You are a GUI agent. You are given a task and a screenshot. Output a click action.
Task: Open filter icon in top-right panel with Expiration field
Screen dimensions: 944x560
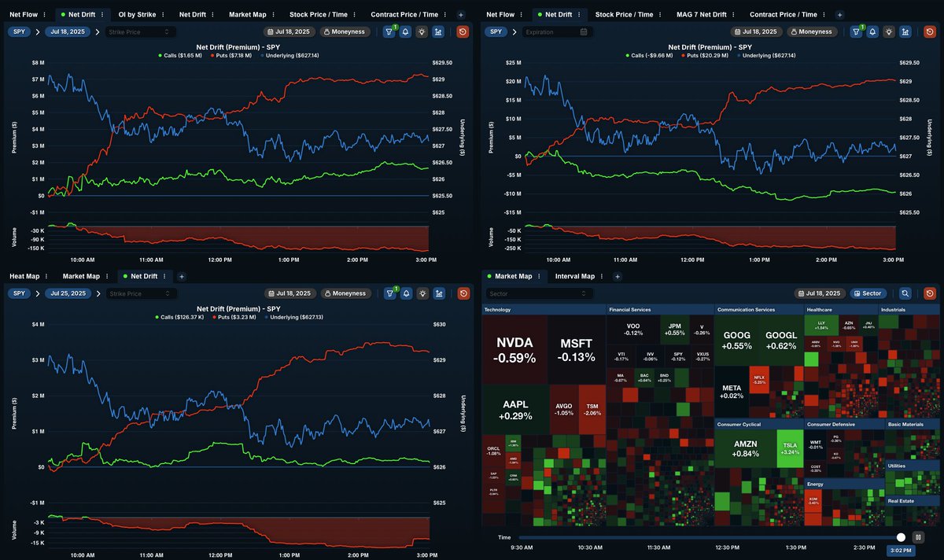856,32
